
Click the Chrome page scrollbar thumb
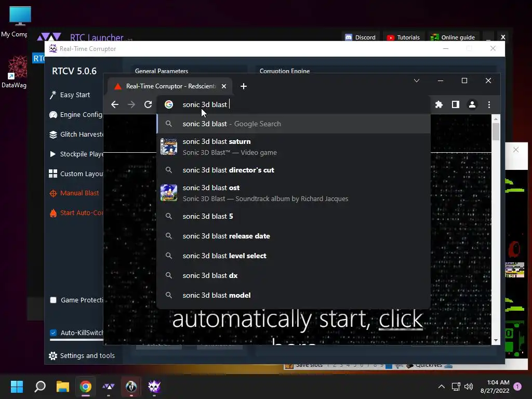click(496, 131)
